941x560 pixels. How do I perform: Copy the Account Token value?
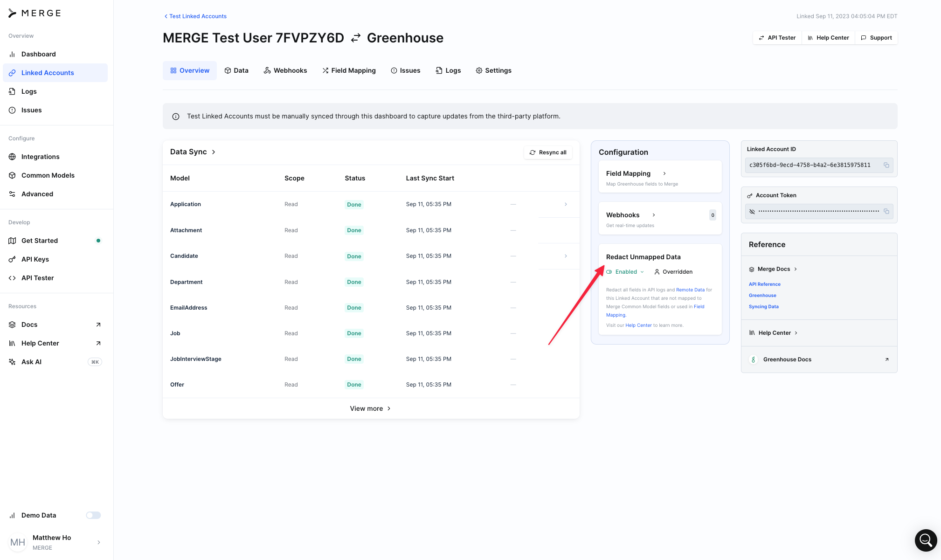pyautogui.click(x=886, y=211)
